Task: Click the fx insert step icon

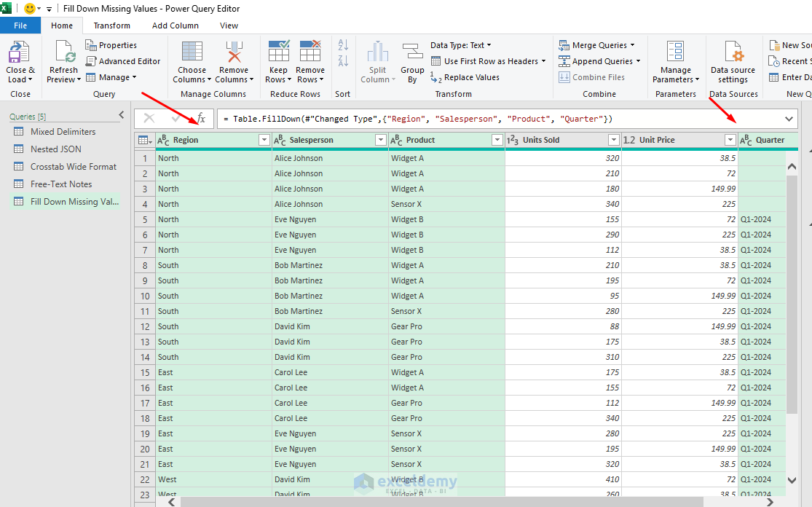Action: (x=201, y=119)
